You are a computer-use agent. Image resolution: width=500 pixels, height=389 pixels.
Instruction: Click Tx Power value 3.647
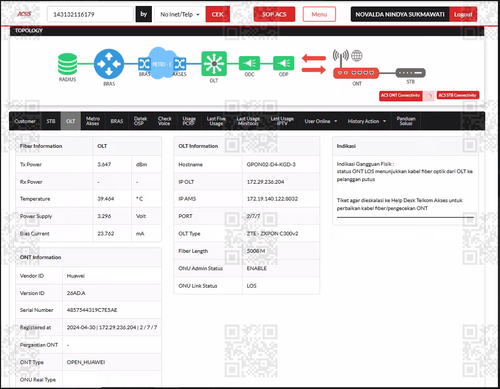click(x=104, y=164)
